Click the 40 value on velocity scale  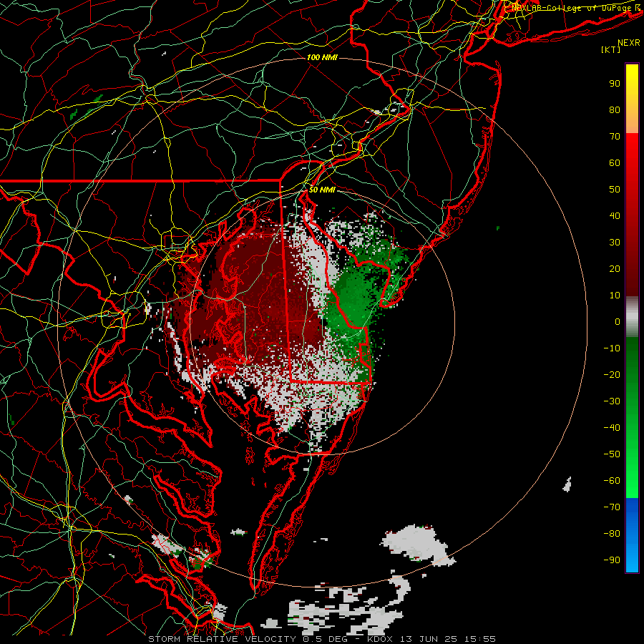coord(615,215)
